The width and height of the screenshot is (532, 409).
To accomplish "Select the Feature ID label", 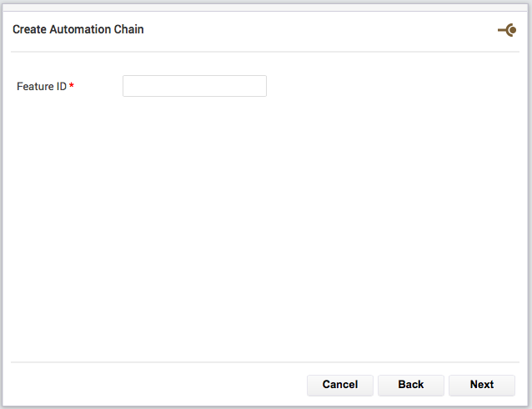I will pos(42,86).
